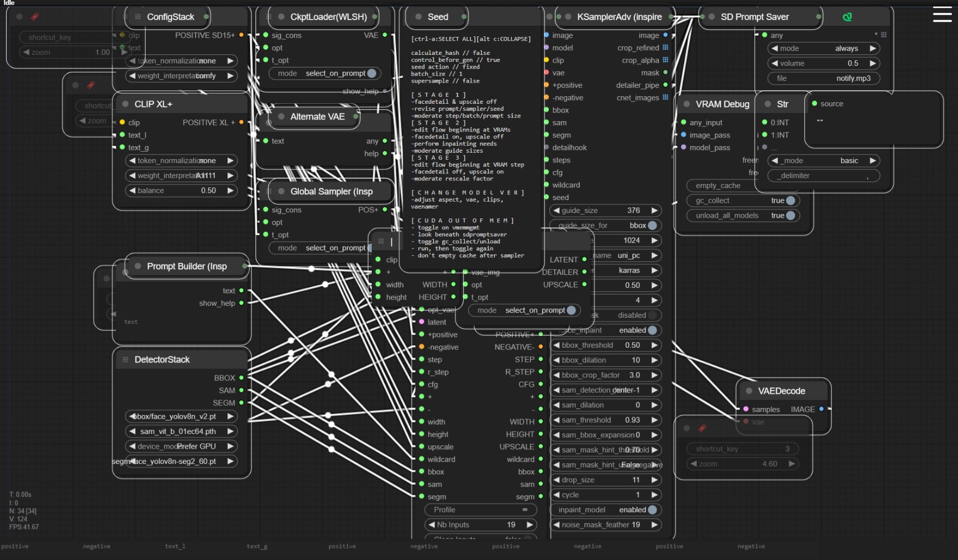The width and height of the screenshot is (958, 560).
Task: Collapse the VAEDecode node using its dot
Action: [749, 391]
